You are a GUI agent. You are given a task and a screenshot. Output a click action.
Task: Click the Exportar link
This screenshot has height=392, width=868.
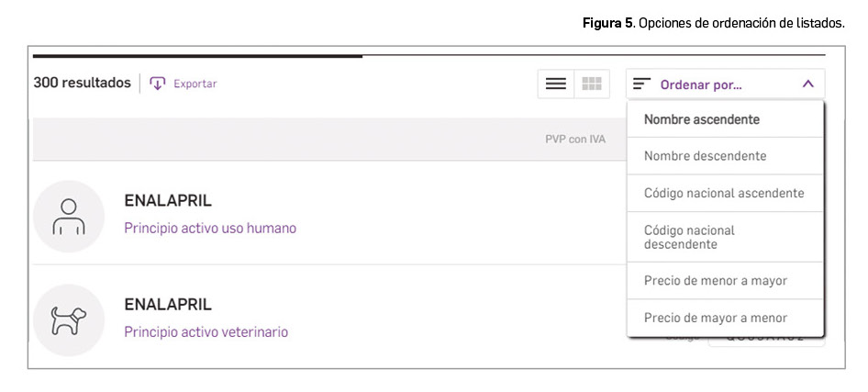click(195, 84)
